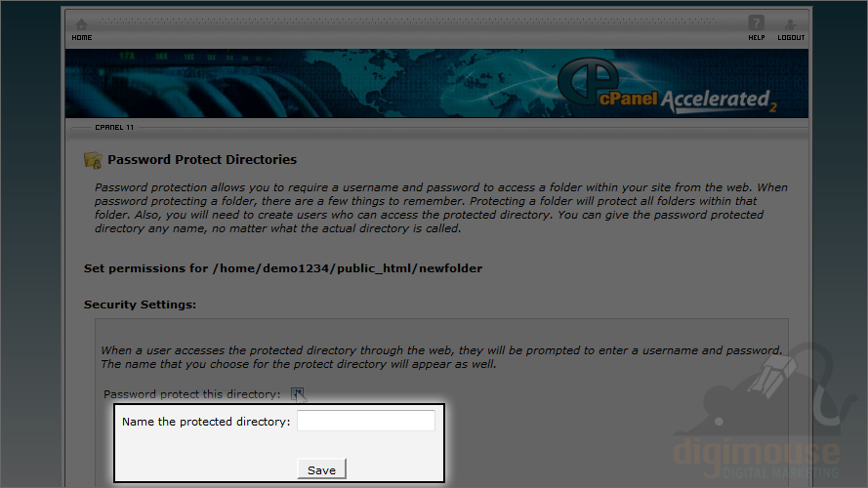The width and height of the screenshot is (868, 488).
Task: Click the Security Settings heading
Action: click(140, 305)
